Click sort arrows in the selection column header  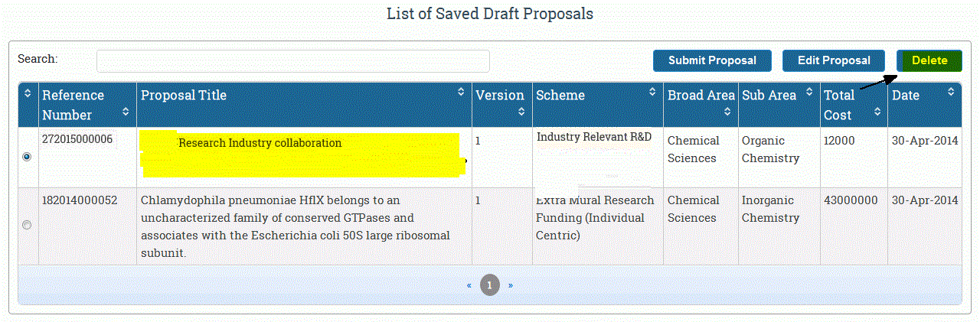[x=28, y=93]
